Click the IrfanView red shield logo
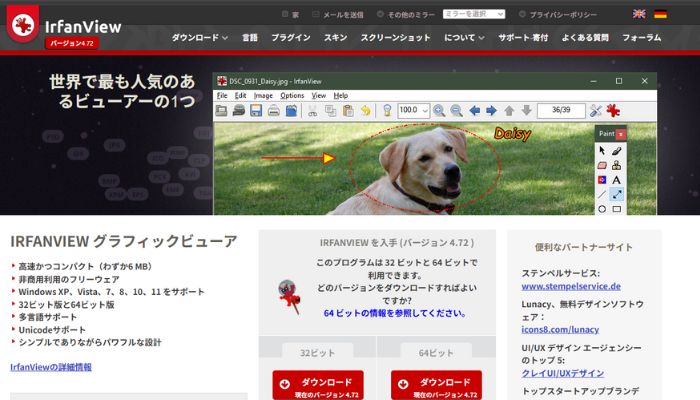 coord(23,24)
